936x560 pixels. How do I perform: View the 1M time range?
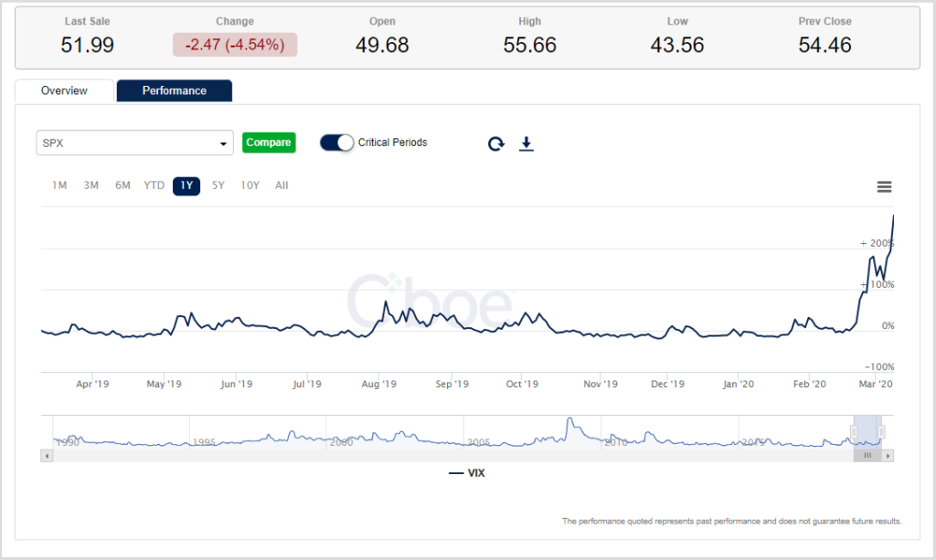59,185
